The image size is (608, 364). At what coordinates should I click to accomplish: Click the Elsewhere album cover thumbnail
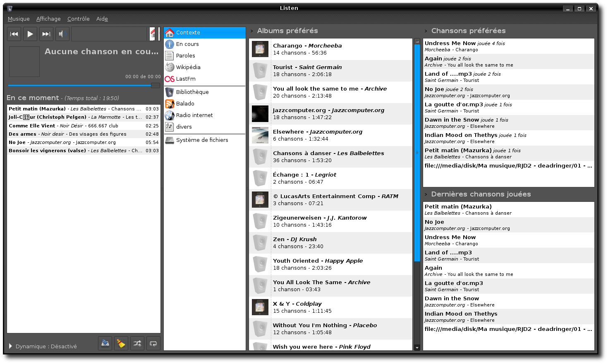pos(260,135)
